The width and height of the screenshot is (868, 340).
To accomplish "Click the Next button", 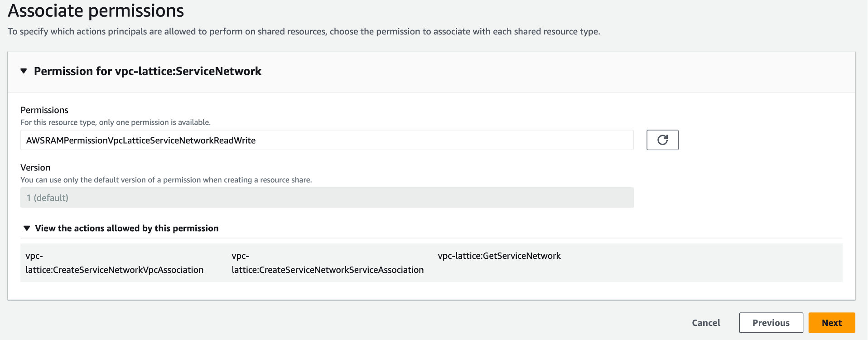I will (x=832, y=323).
